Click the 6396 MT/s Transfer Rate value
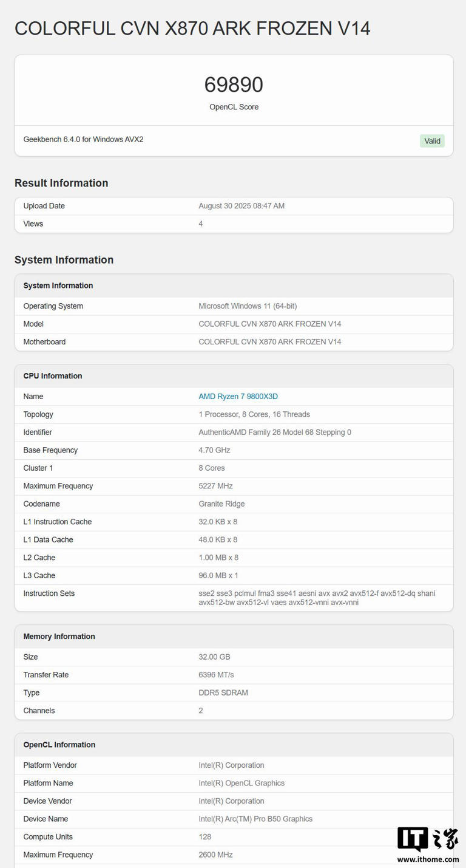This screenshot has width=466, height=868. click(214, 674)
